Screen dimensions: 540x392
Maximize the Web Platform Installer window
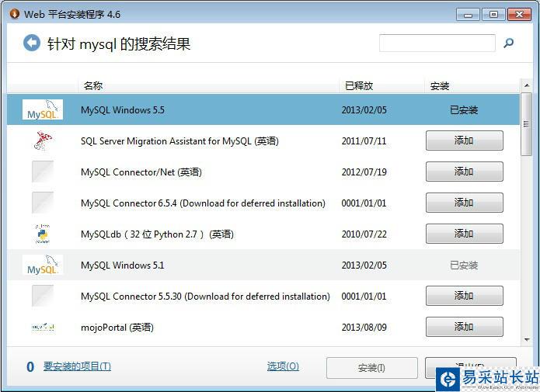493,15
